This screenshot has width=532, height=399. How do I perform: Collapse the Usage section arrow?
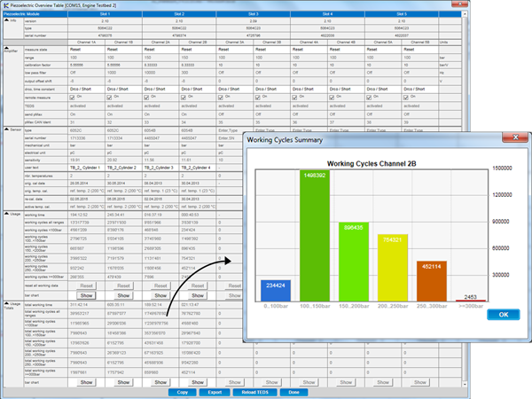[x=4, y=214]
